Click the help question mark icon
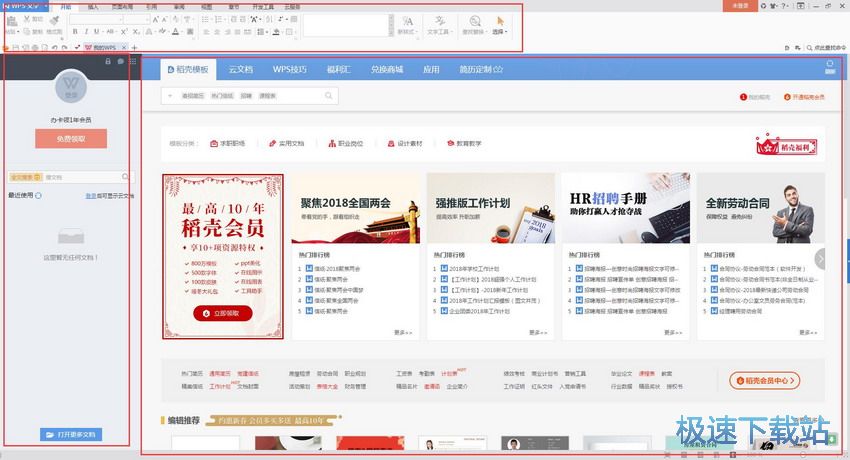850x460 pixels. click(x=782, y=6)
